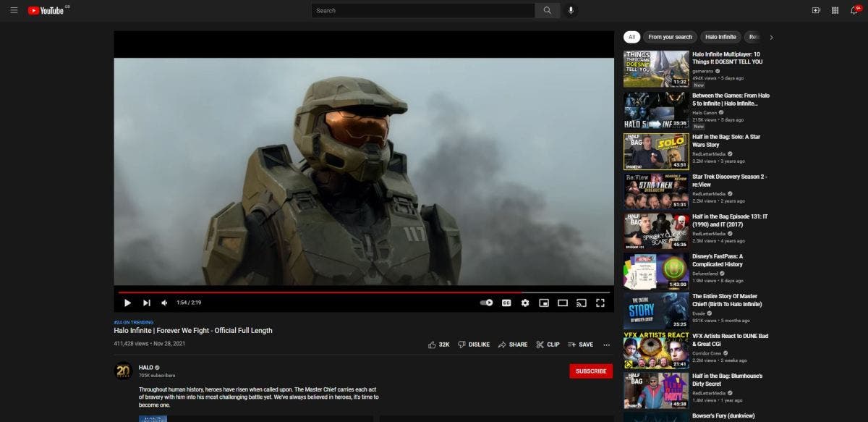Open the notifications bell

pyautogui.click(x=855, y=10)
